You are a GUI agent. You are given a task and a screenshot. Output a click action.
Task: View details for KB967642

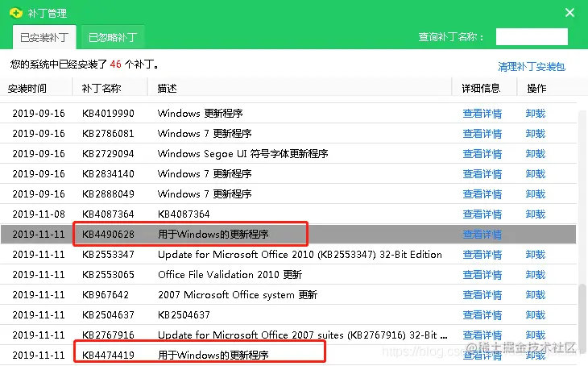482,295
